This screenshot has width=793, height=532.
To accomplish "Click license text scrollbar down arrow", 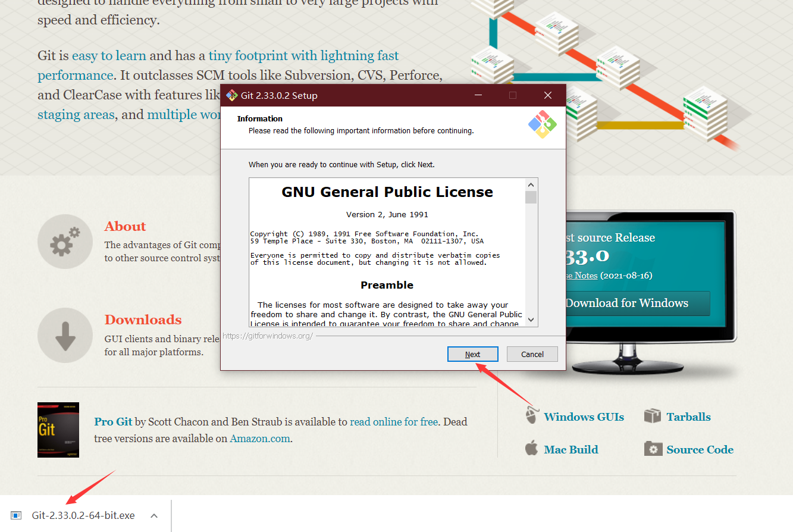I will (531, 320).
